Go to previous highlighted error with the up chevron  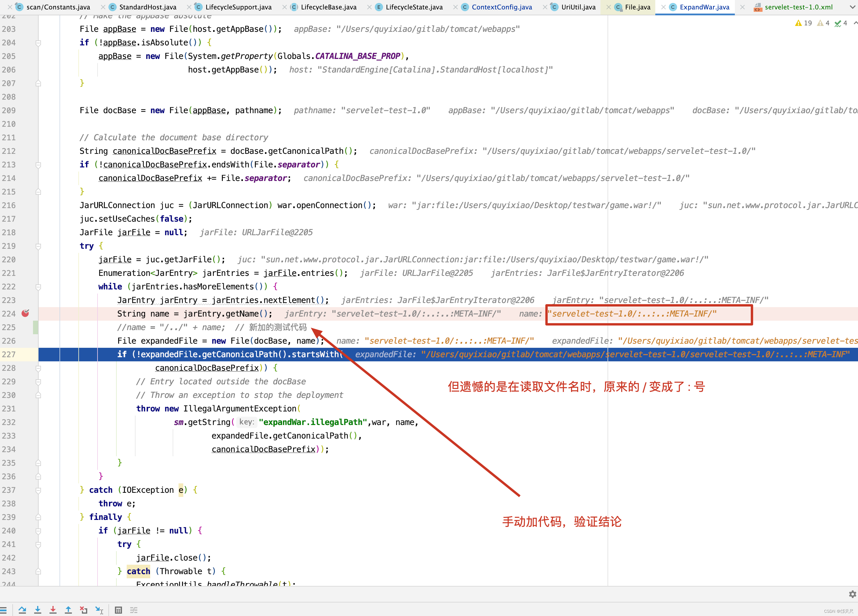tap(855, 23)
